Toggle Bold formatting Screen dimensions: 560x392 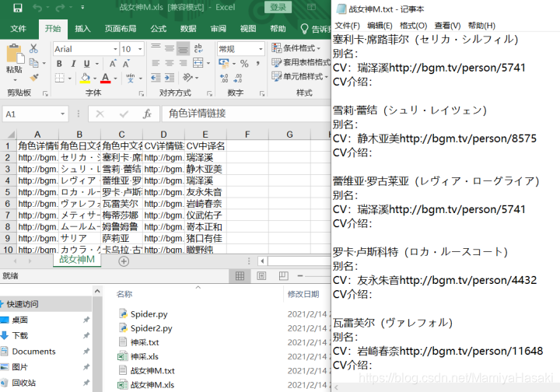(x=59, y=64)
